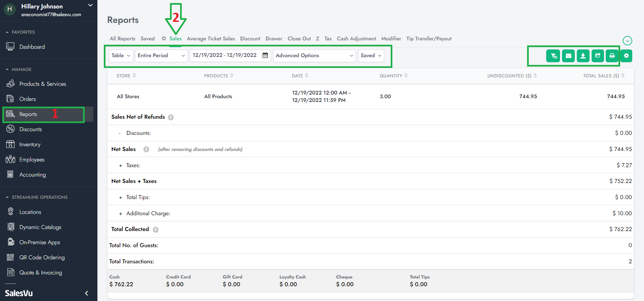
Task: Click the calendar icon in date field
Action: (265, 55)
